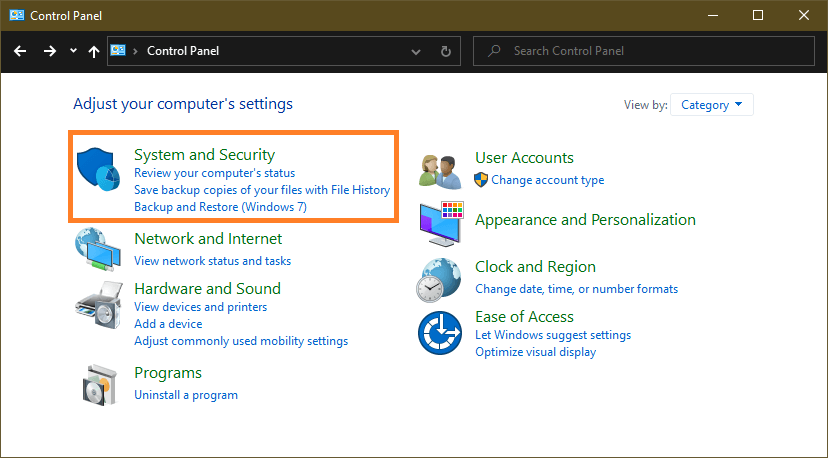Screen dimensions: 828x458
Task: Click the Ease of Access icon
Action: click(x=440, y=332)
